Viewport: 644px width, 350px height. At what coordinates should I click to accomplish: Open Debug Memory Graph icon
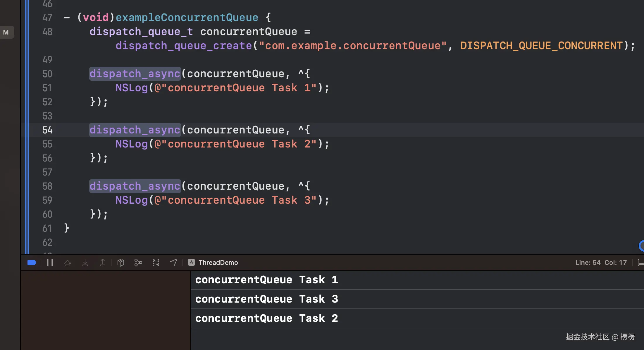(138, 262)
